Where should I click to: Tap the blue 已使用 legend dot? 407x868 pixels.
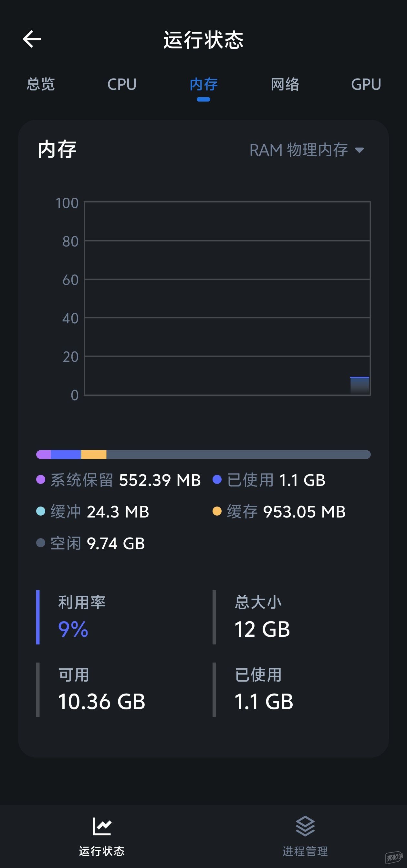pos(217,479)
